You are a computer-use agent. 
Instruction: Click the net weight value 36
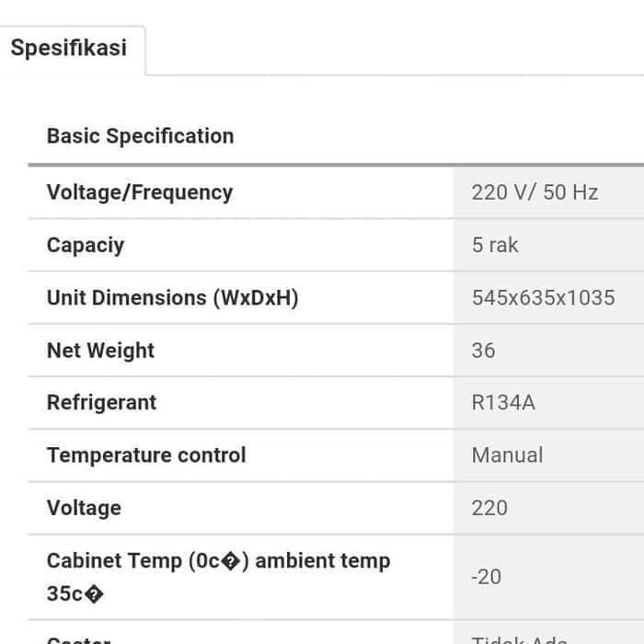tap(483, 351)
